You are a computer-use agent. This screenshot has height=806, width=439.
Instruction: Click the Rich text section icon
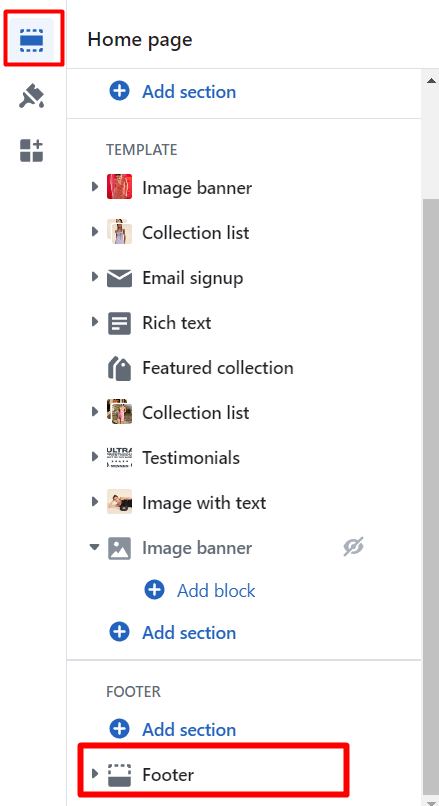pyautogui.click(x=119, y=323)
